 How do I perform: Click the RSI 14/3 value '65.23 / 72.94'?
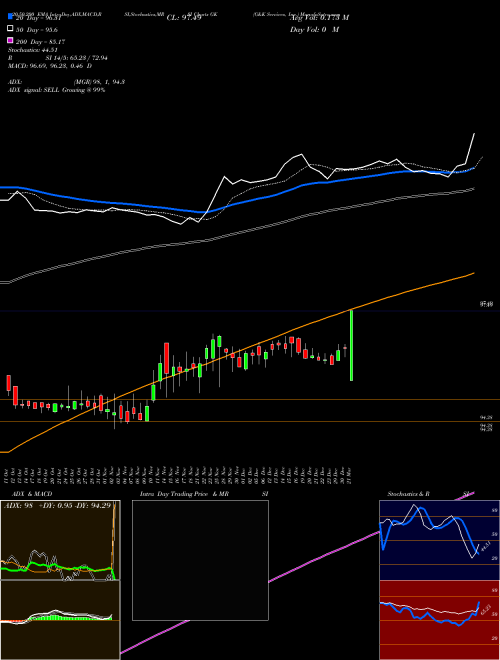88,58
